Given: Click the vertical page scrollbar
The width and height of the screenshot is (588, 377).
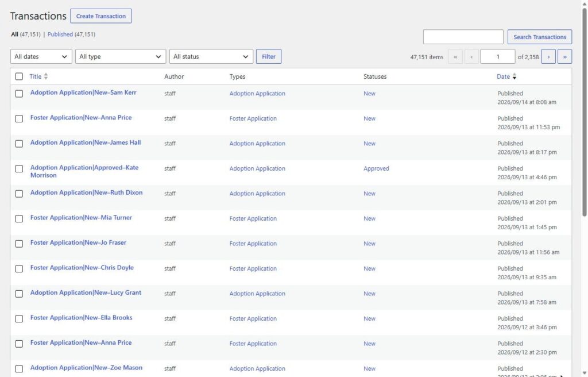Looking at the screenshot, I should click(x=584, y=112).
